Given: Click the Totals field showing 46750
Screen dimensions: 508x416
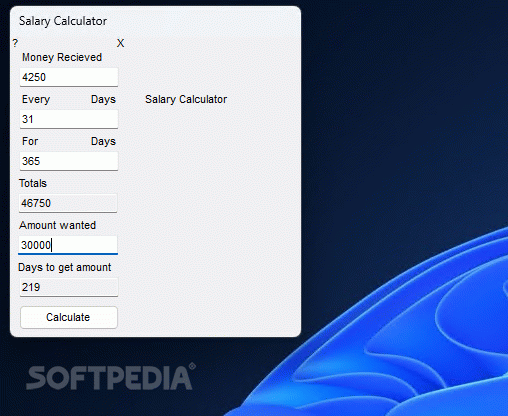Looking at the screenshot, I should coord(68,203).
